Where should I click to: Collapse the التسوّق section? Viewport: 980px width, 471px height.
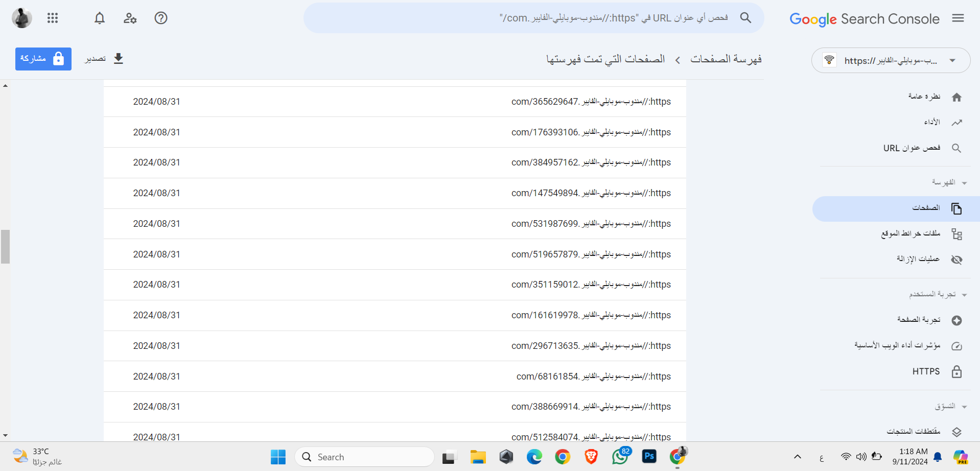pos(964,407)
